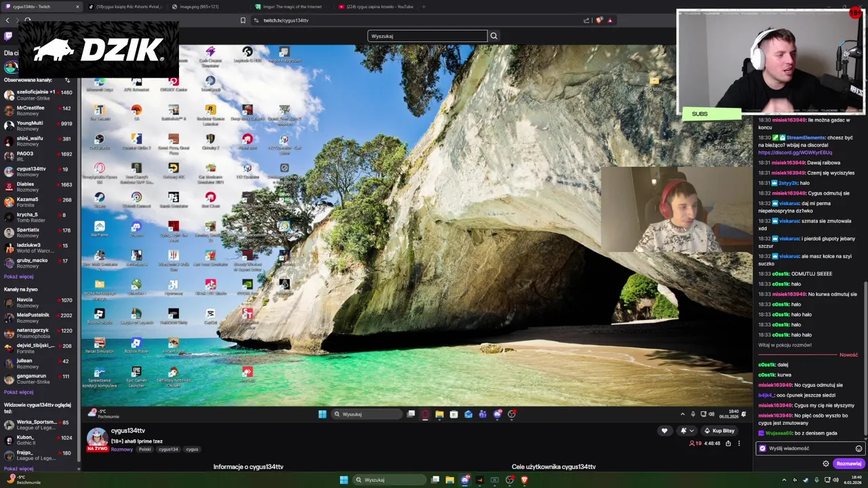Open YoungMulti channel in sidebar
Viewport: 868px width, 488px height.
(x=39, y=126)
